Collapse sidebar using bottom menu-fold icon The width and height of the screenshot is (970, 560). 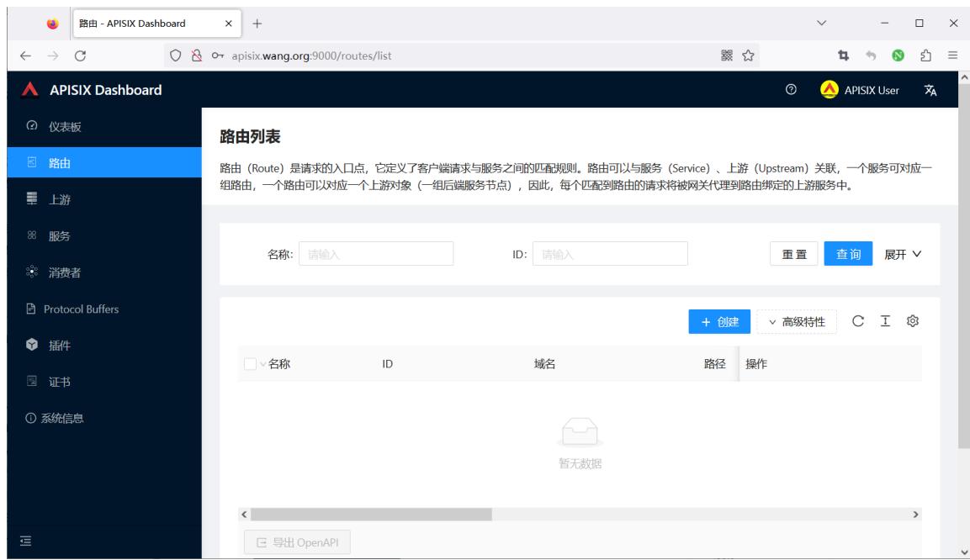(x=25, y=542)
